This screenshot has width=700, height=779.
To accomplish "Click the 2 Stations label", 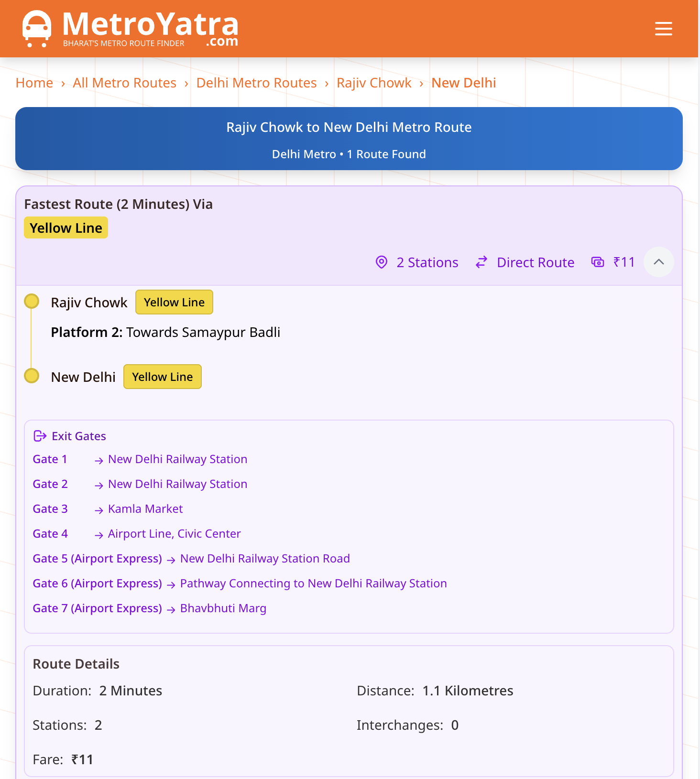I will (427, 262).
